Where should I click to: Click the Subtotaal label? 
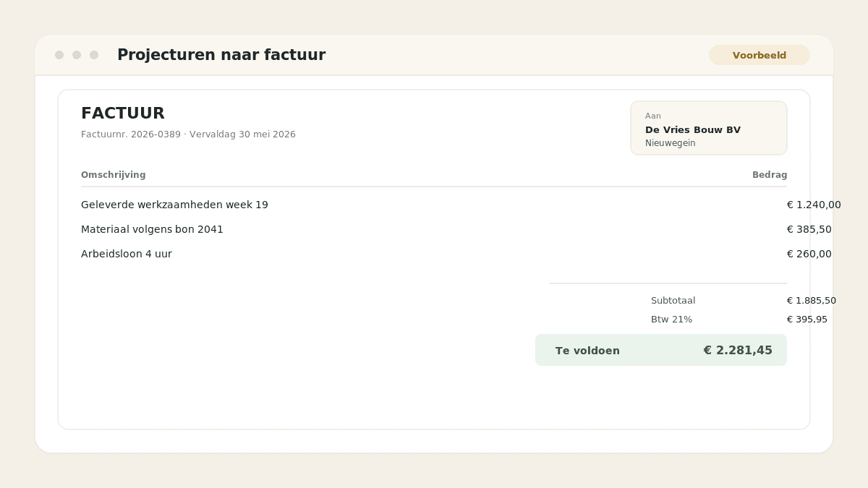pyautogui.click(x=673, y=301)
